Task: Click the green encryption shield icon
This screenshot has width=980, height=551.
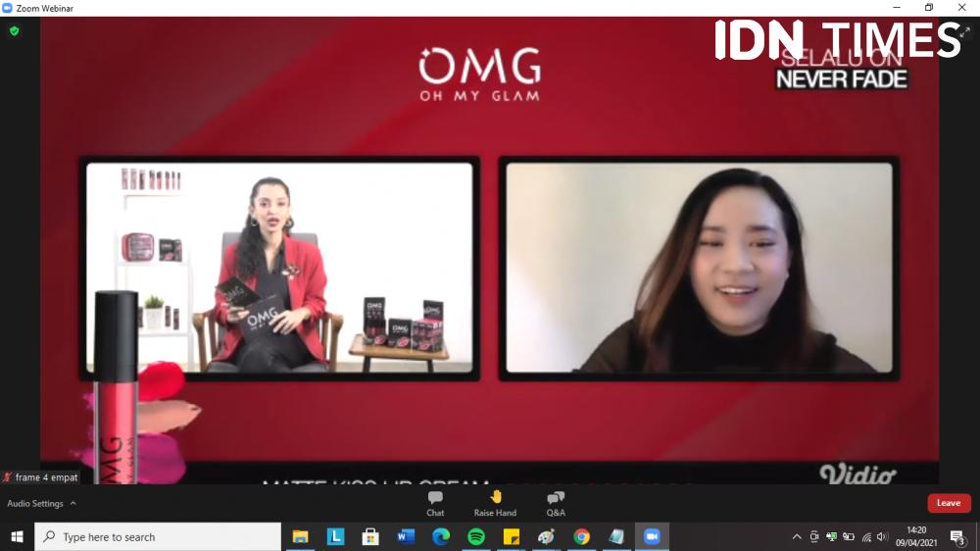Action: pos(15,30)
